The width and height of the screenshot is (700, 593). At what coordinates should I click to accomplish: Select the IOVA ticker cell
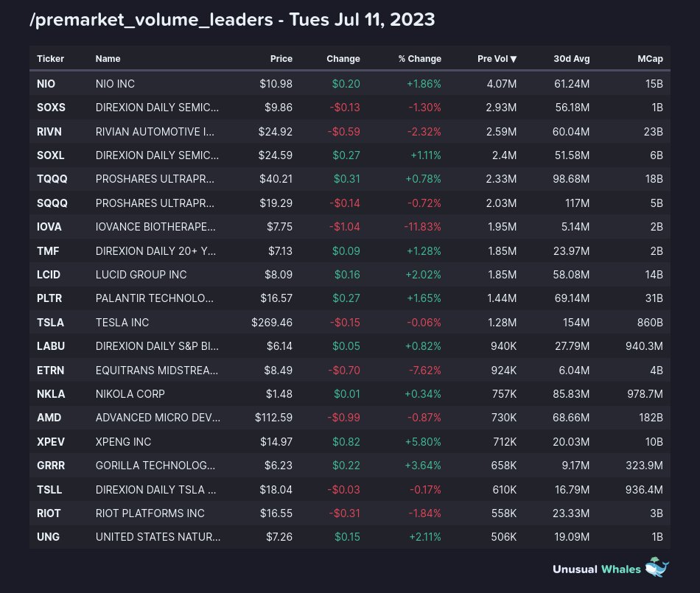pyautogui.click(x=49, y=227)
